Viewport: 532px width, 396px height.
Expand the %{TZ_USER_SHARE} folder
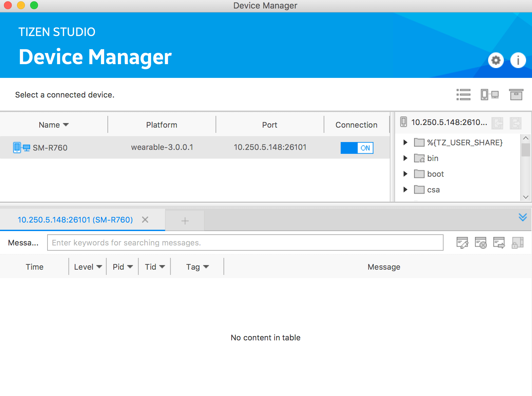(x=406, y=142)
